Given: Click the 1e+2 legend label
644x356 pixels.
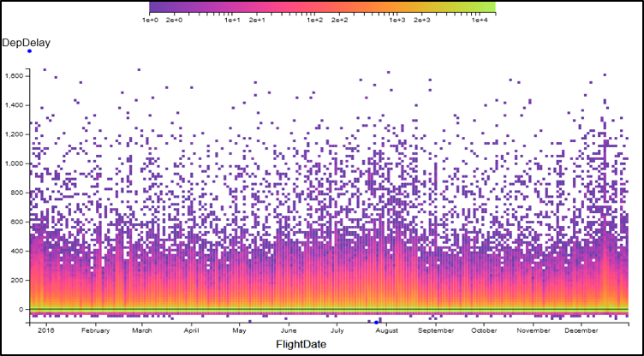Looking at the screenshot, I should point(314,20).
